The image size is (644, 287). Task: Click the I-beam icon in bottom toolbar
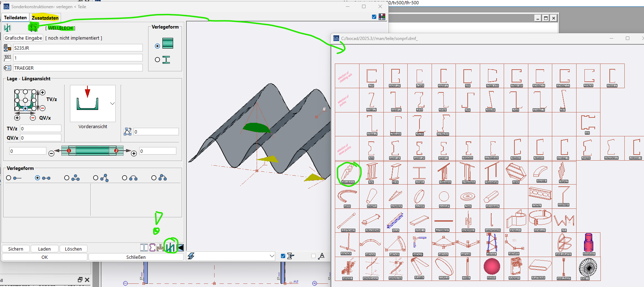point(144,247)
